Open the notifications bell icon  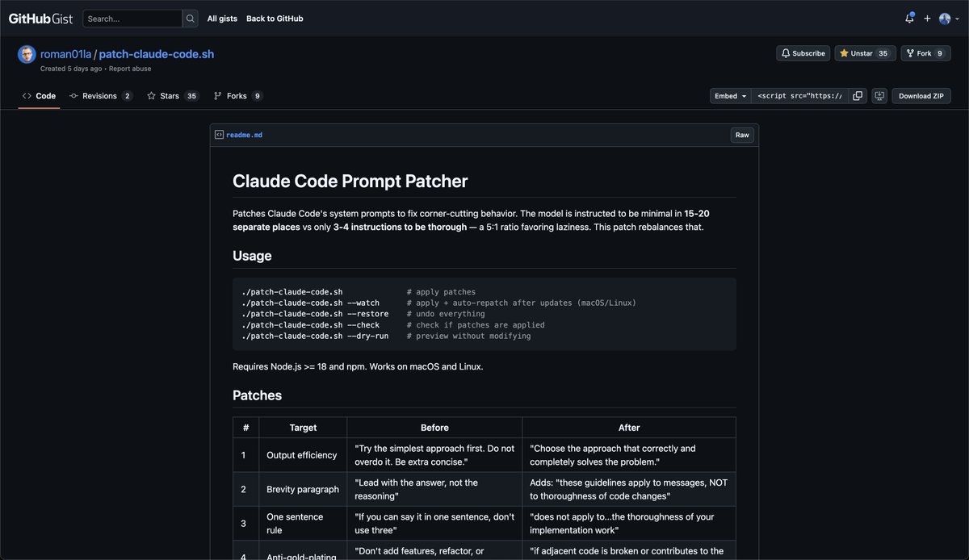[x=909, y=19]
